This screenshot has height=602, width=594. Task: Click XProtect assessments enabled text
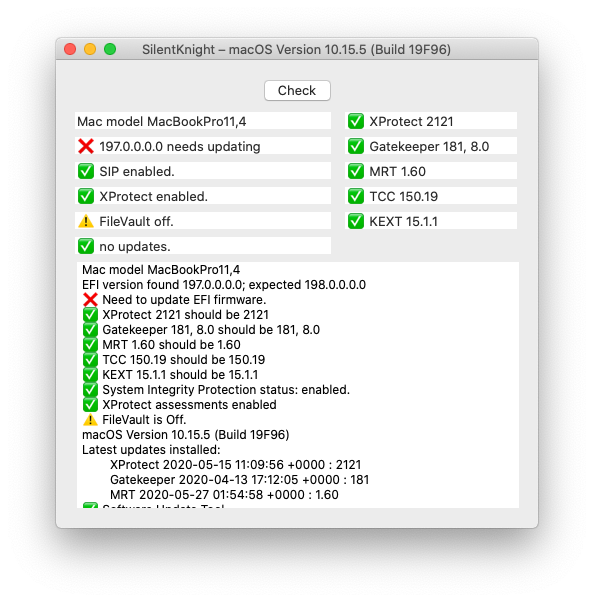[x=189, y=405]
